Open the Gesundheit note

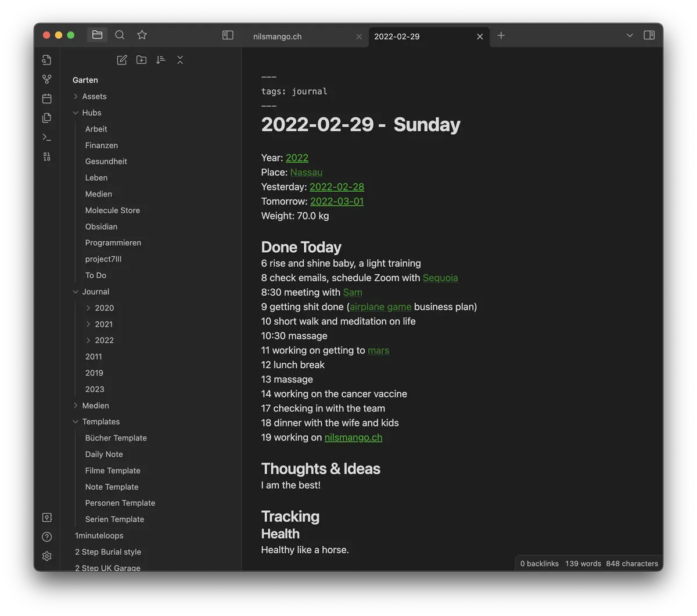point(106,162)
